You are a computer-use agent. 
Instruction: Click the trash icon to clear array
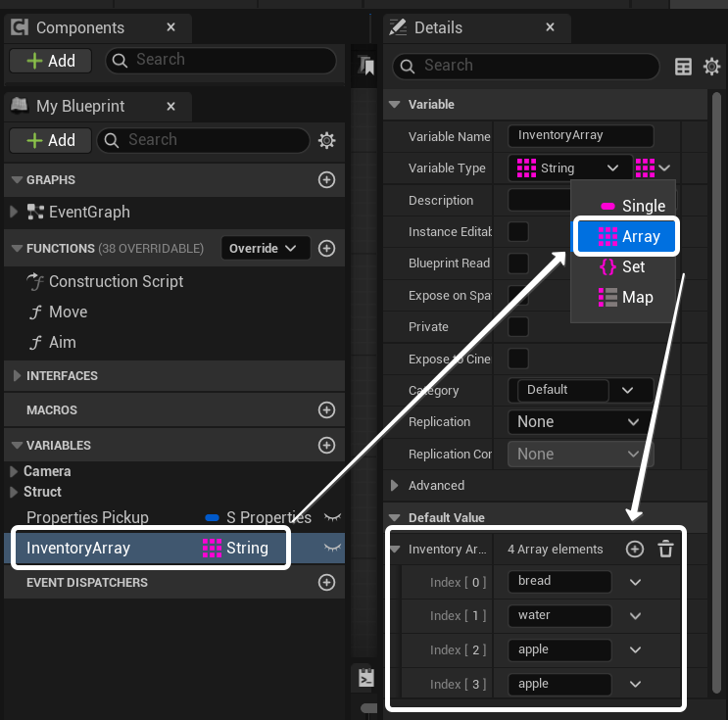(665, 550)
